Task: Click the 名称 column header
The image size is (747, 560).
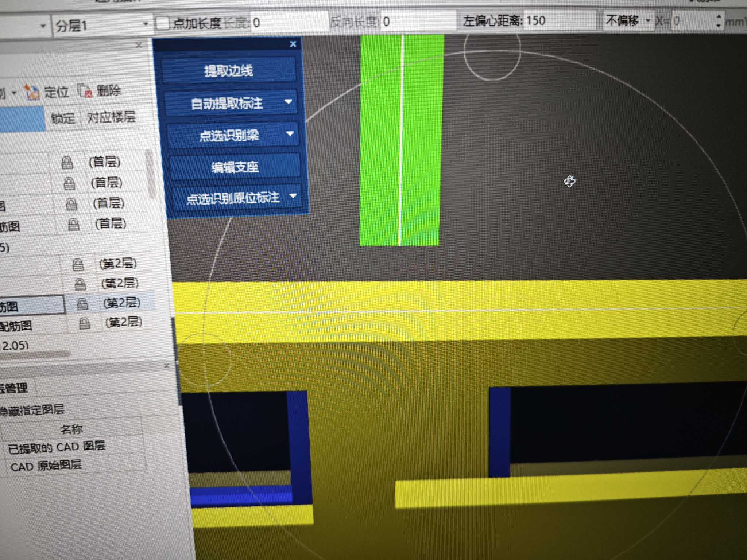Action: click(x=72, y=429)
